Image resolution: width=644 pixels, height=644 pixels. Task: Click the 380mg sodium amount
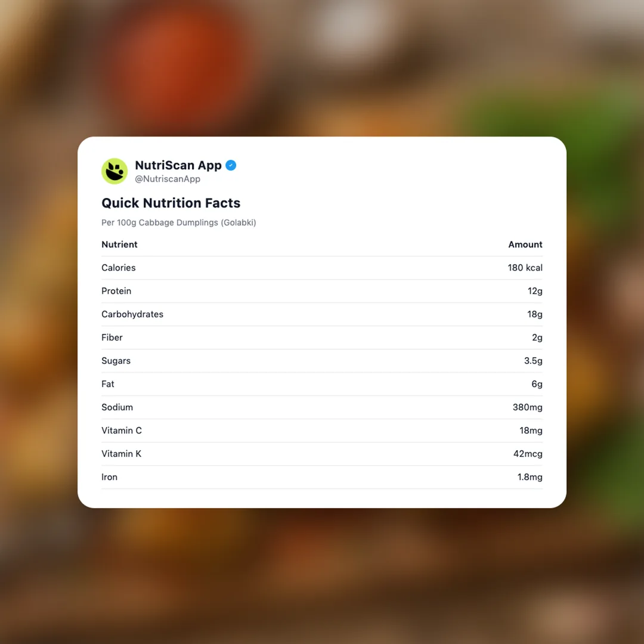[x=527, y=407]
